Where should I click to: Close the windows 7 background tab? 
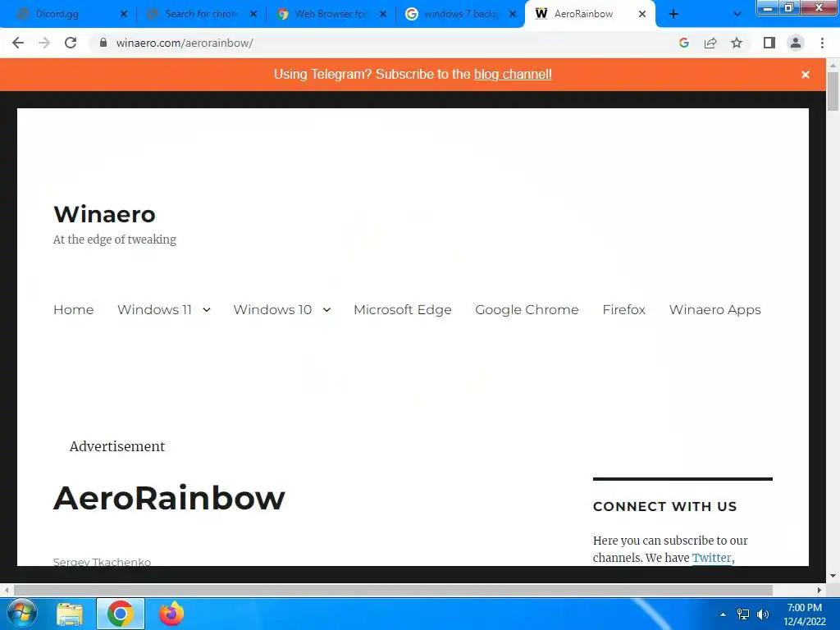coord(513,15)
